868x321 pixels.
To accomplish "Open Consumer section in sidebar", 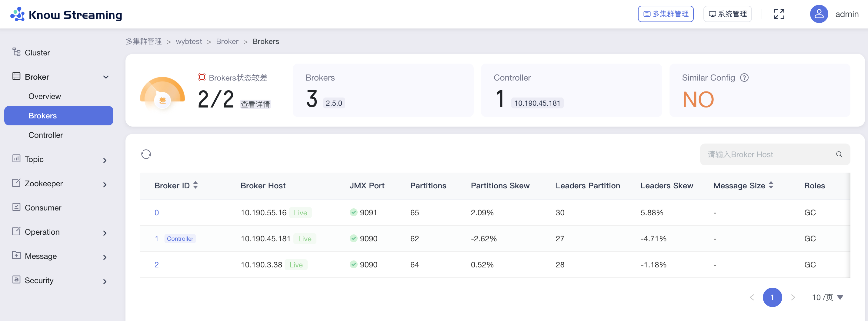I will 43,207.
